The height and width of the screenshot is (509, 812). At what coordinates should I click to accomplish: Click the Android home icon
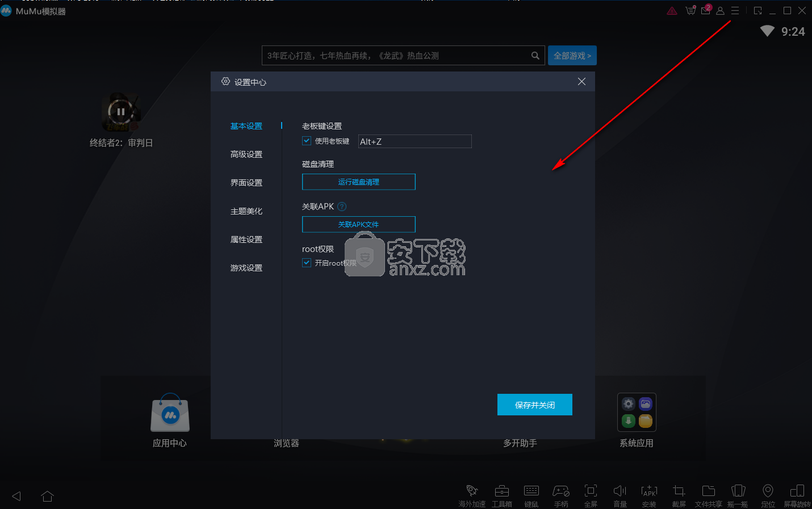(x=47, y=496)
